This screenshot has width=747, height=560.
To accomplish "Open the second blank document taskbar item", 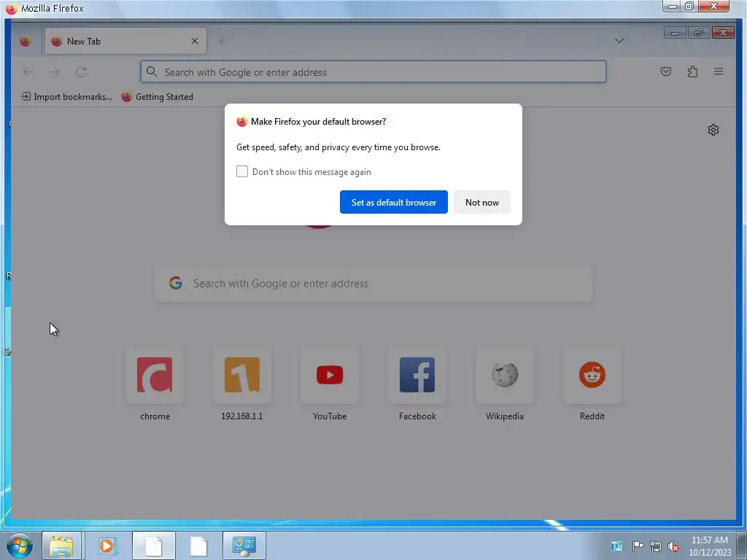I will pyautogui.click(x=198, y=545).
